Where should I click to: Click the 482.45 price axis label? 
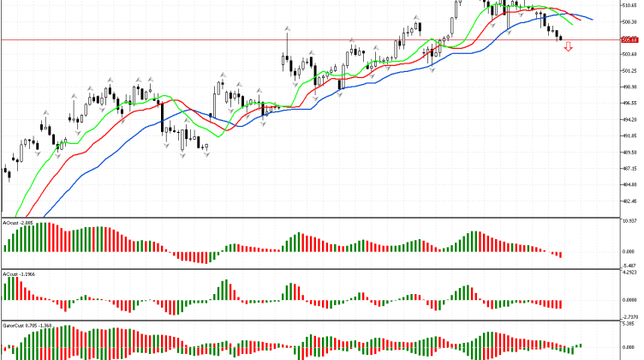point(629,201)
